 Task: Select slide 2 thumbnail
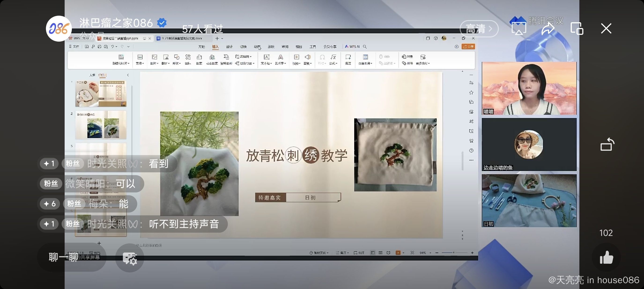101,125
